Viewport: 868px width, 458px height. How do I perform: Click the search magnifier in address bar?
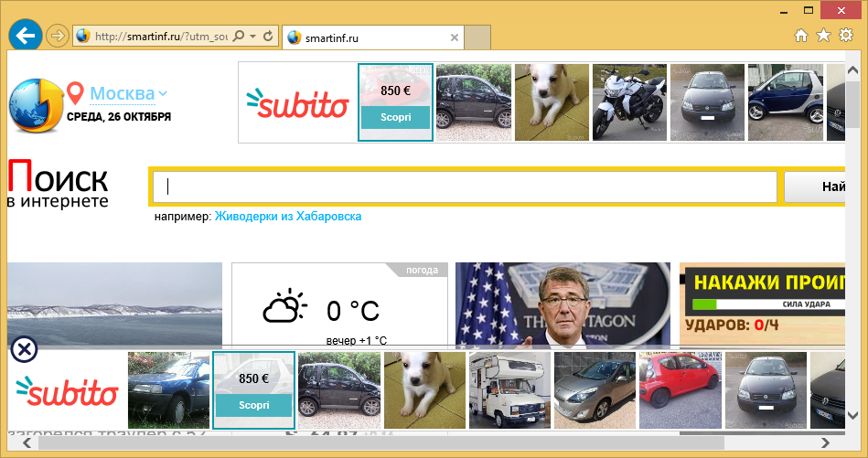239,37
